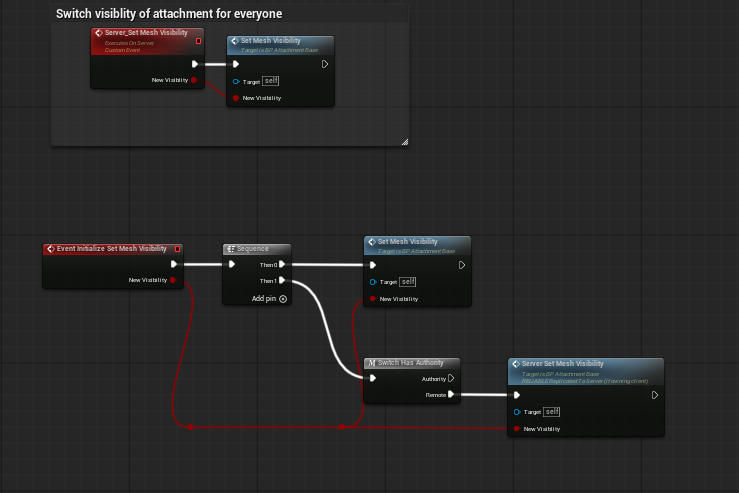This screenshot has width=739, height=493.
Task: Click the exec input pin of Sequence node
Action: 232,265
